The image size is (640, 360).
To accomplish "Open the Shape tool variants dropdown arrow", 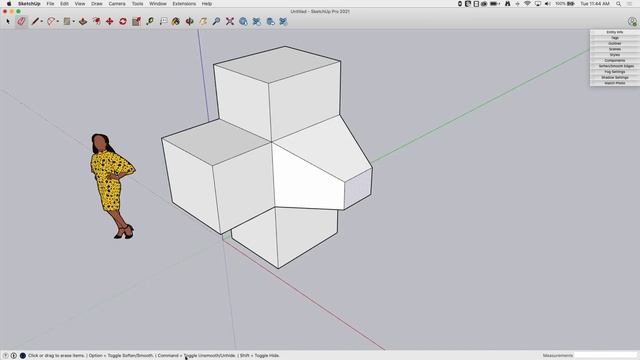I will tap(73, 22).
